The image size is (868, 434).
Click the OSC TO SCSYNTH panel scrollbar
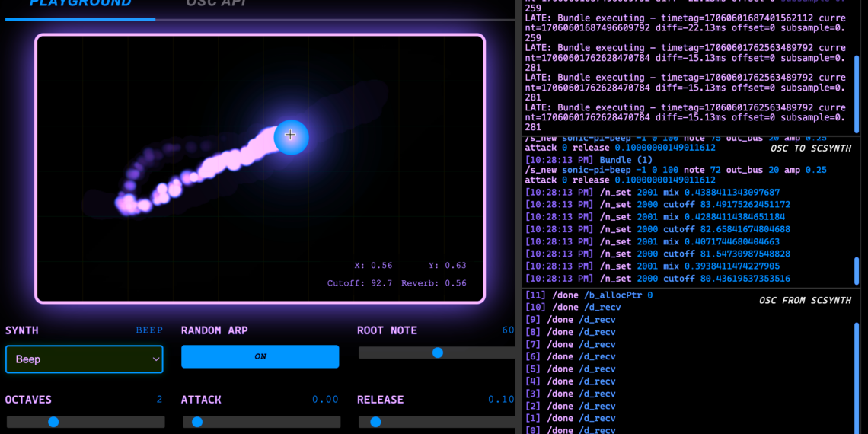coord(857,270)
